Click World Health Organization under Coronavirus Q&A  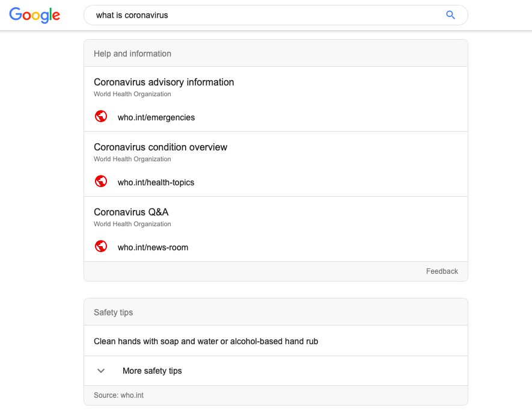pyautogui.click(x=132, y=224)
